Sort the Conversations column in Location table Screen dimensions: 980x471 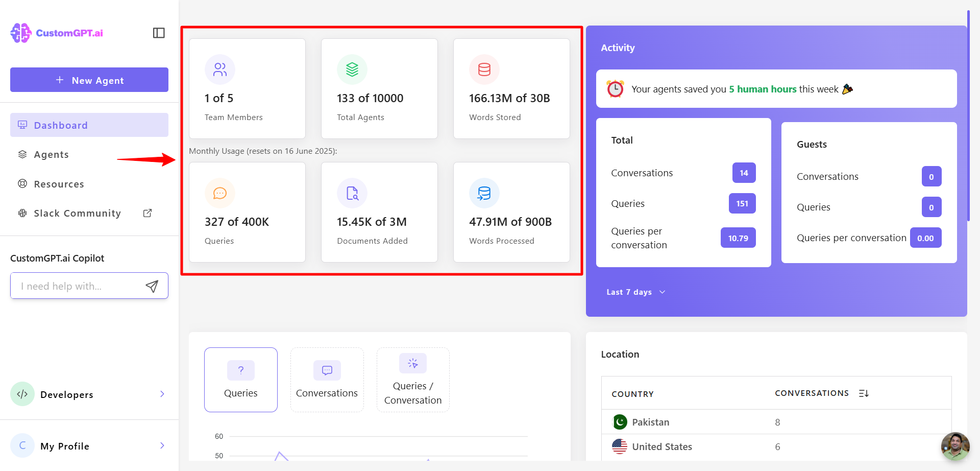pos(864,393)
